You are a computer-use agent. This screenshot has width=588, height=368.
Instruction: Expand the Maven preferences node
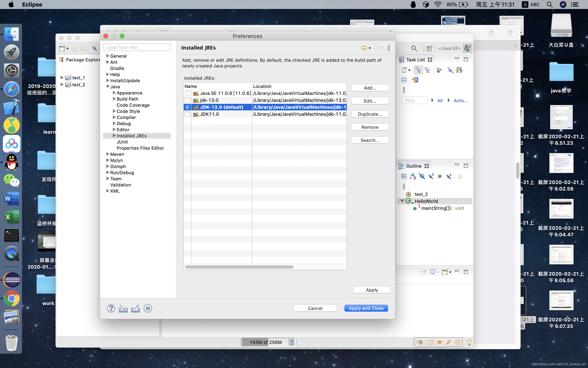(x=107, y=154)
